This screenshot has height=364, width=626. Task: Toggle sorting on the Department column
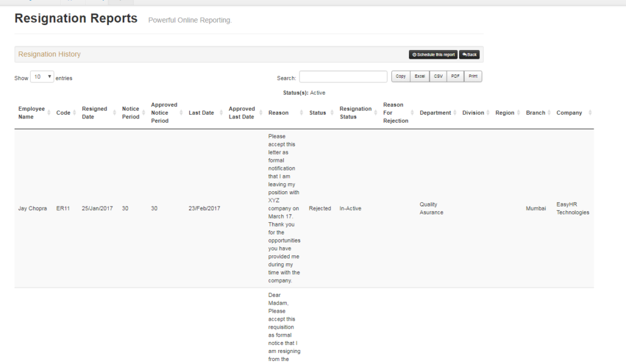(455, 112)
